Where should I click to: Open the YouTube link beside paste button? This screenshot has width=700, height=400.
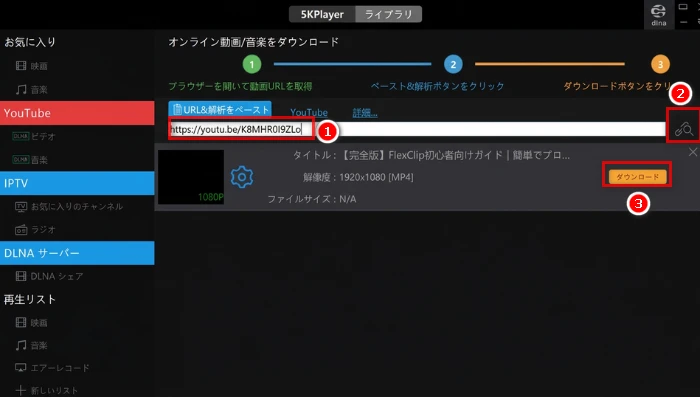[x=308, y=112]
